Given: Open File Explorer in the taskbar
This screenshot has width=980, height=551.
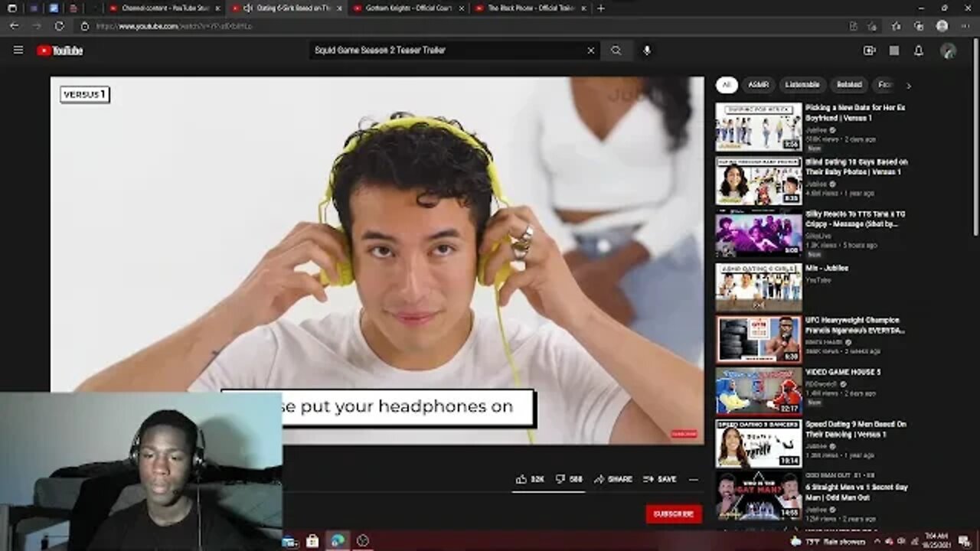Looking at the screenshot, I should pyautogui.click(x=289, y=541).
